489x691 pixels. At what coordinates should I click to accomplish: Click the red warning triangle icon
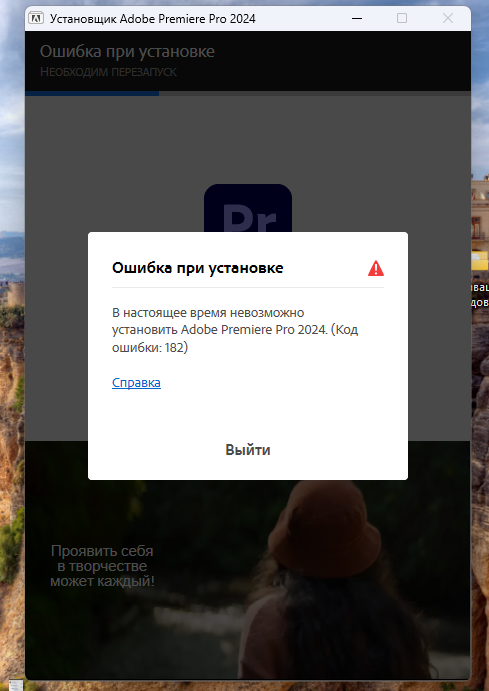pos(376,268)
